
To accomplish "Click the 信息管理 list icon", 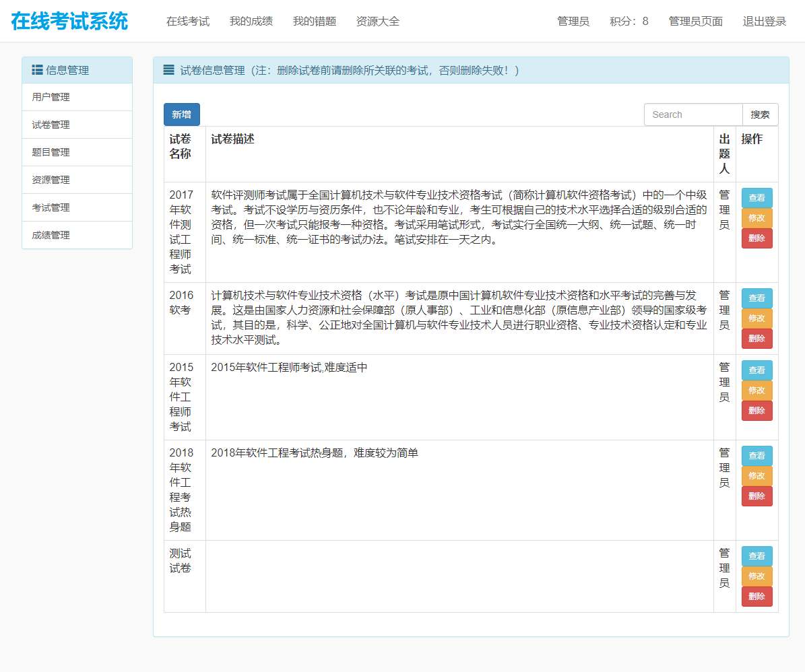I will click(x=36, y=69).
